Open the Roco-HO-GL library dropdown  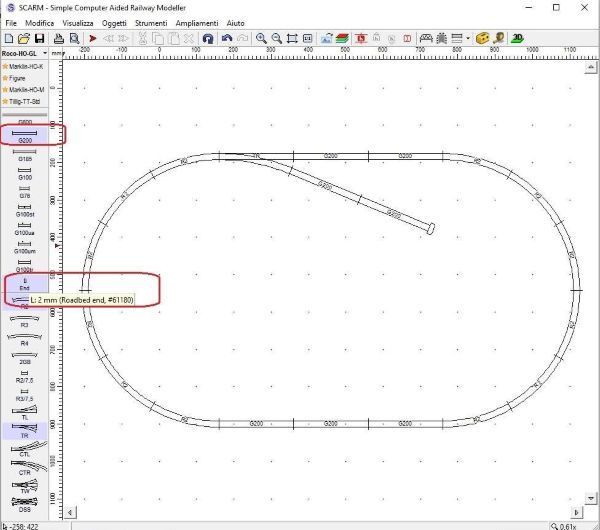pos(25,53)
